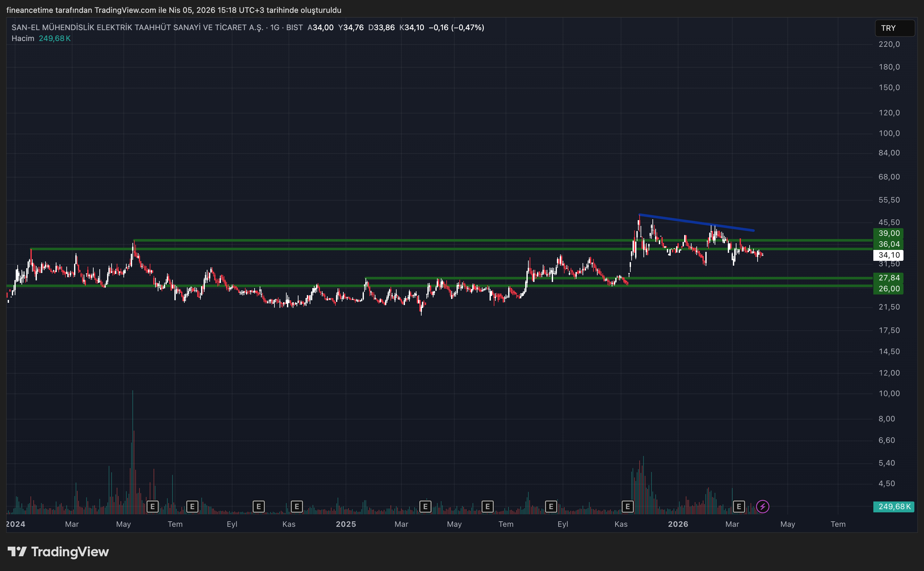This screenshot has height=571, width=924.
Task: Click the SAN-EL MÜHENDİSLİK symbol title
Action: (x=137, y=28)
